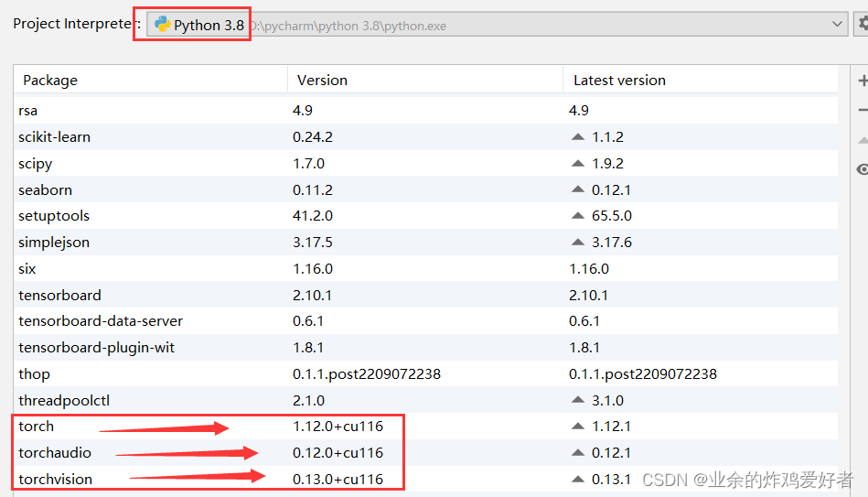Select the tensorboard-data-server package row
The image size is (868, 497).
[x=425, y=320]
